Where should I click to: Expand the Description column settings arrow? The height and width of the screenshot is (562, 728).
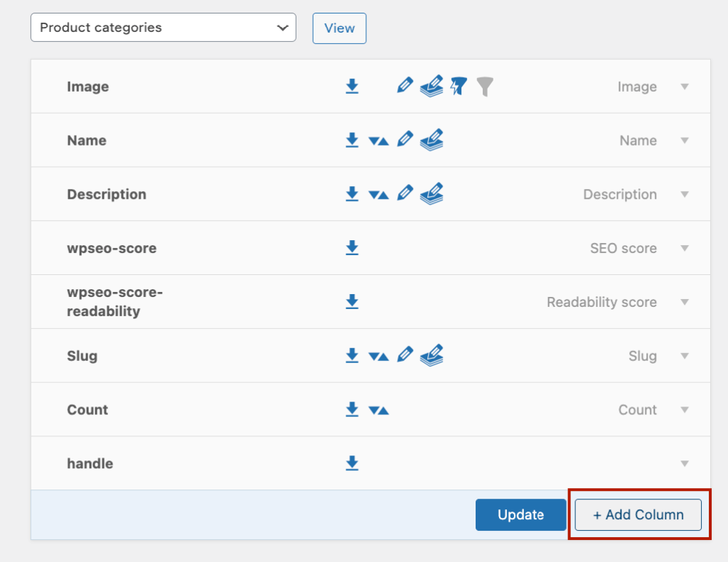(x=685, y=194)
